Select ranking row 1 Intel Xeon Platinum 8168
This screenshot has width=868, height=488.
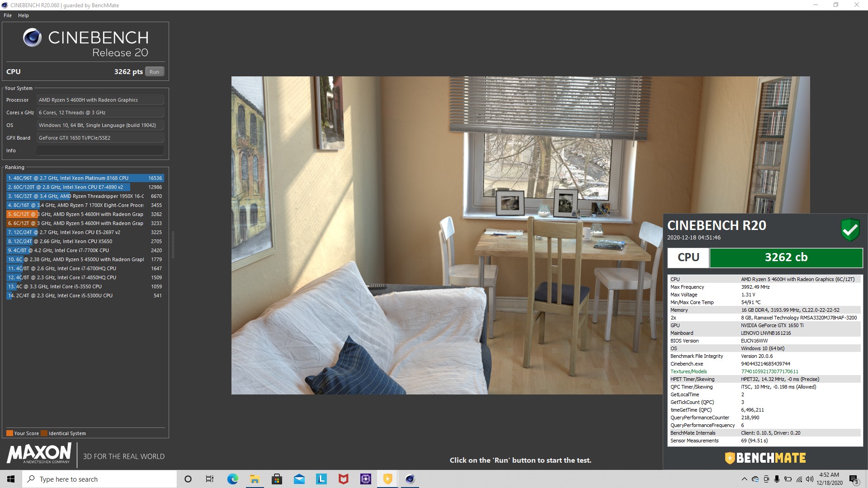click(x=85, y=178)
